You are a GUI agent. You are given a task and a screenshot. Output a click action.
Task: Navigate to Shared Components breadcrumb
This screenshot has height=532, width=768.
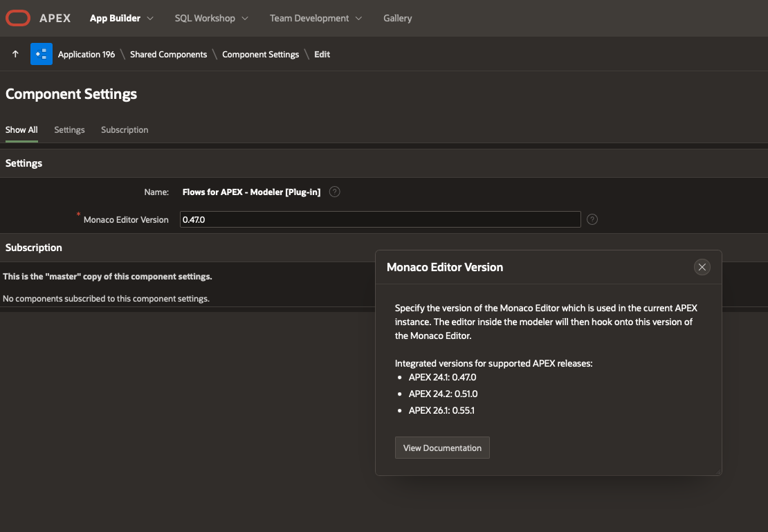(x=169, y=55)
